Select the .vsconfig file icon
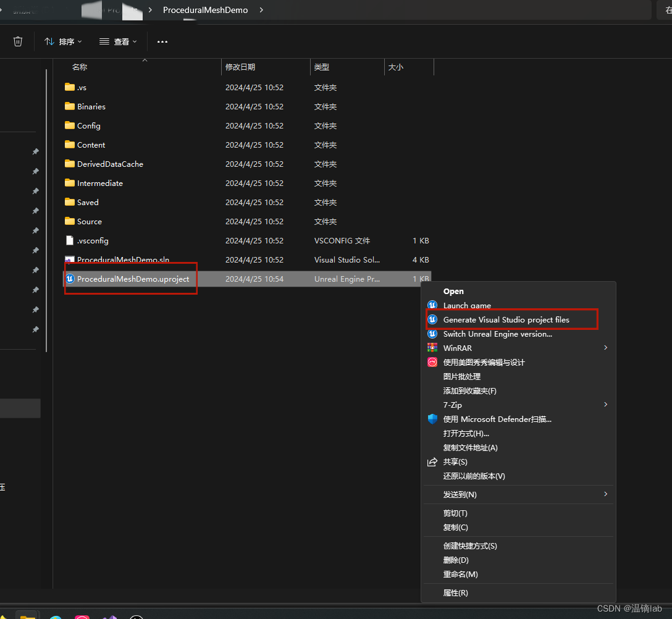The image size is (672, 619). (69, 240)
